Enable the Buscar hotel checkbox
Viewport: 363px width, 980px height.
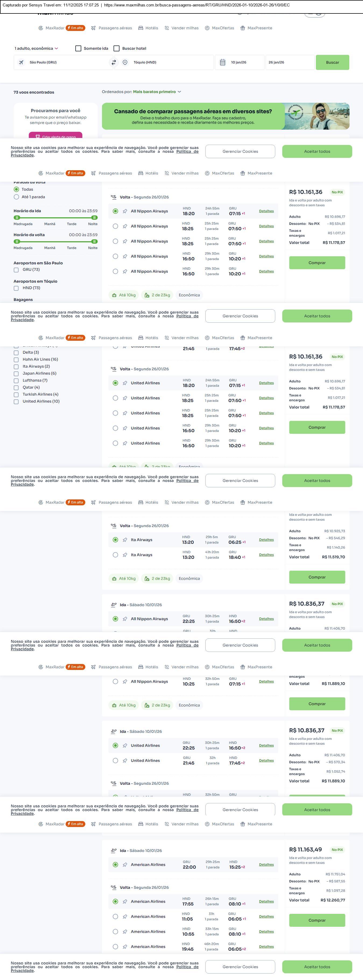117,48
